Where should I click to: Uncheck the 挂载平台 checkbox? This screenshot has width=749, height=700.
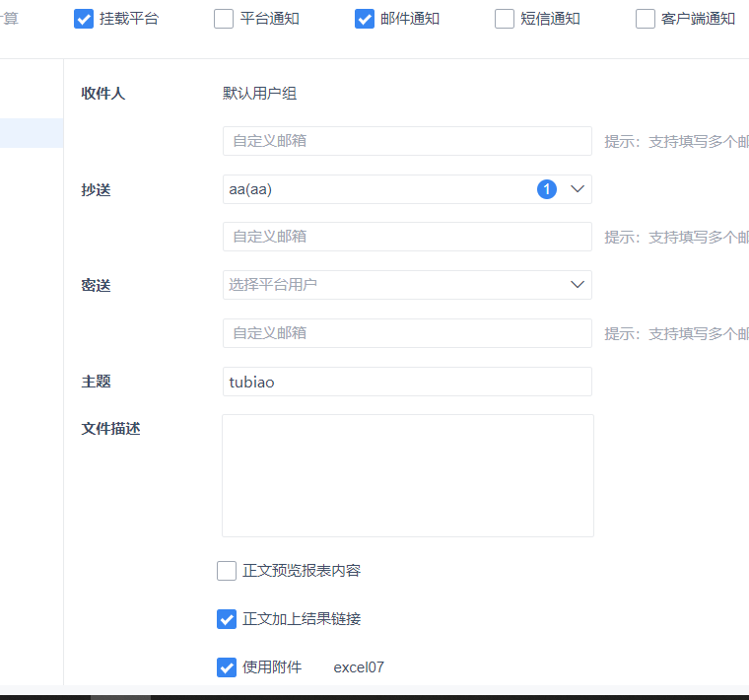tap(84, 19)
